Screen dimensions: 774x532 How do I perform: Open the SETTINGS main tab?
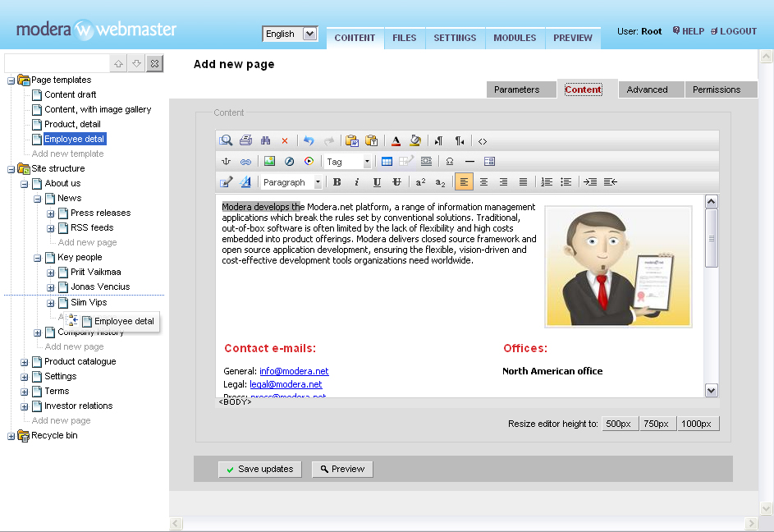click(455, 38)
